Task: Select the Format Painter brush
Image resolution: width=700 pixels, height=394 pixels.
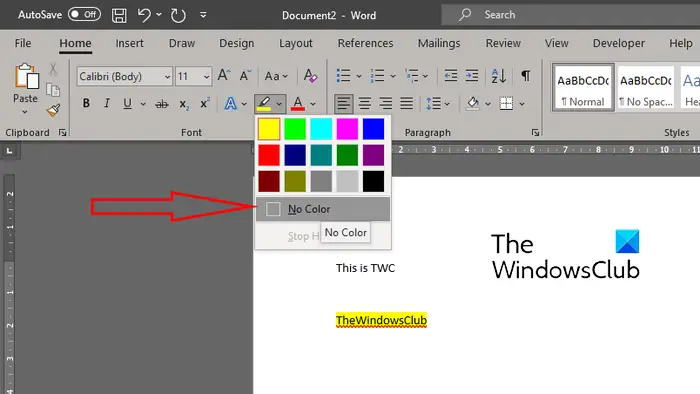Action: point(53,110)
